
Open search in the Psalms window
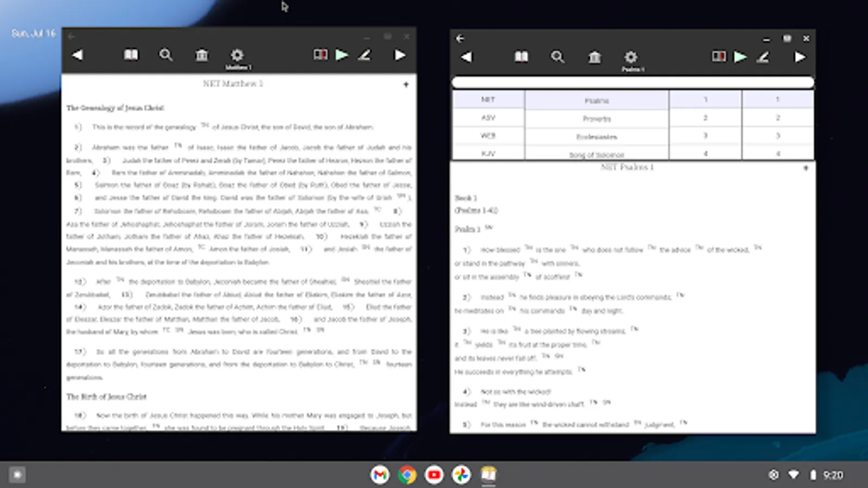[557, 57]
